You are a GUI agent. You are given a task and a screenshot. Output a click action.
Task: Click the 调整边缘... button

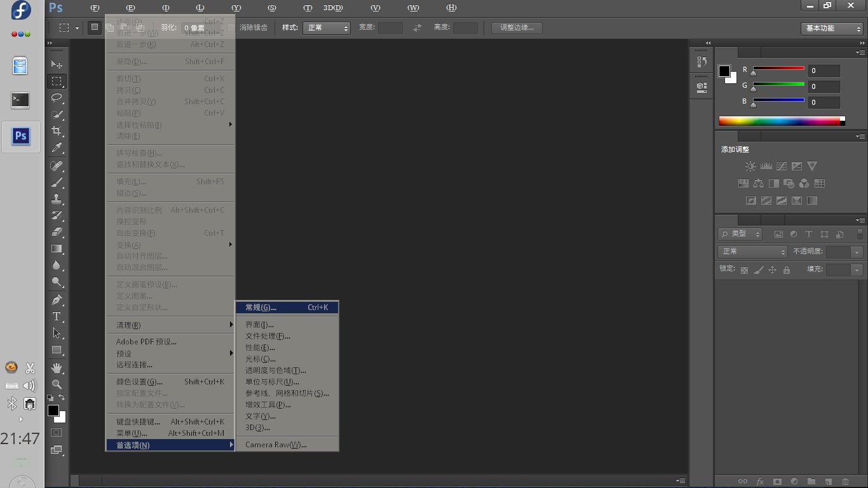(517, 28)
